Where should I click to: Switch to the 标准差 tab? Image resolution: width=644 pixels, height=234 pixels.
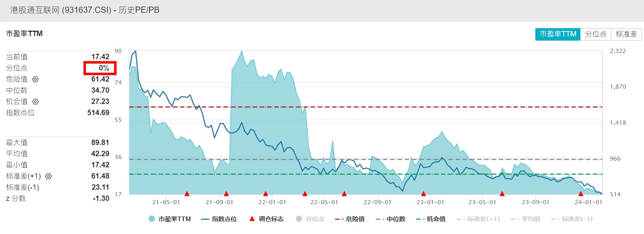[x=626, y=34]
